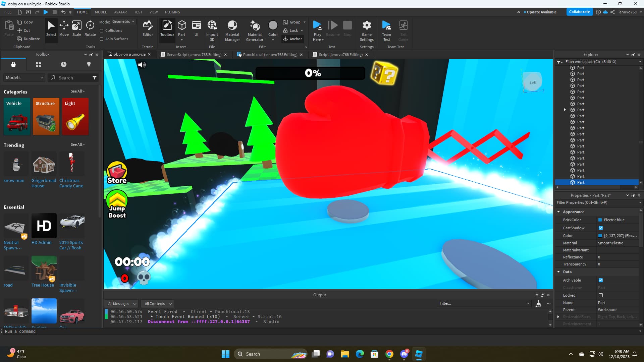644x362 pixels.
Task: Enable the Collisions checkbox
Action: 102,31
